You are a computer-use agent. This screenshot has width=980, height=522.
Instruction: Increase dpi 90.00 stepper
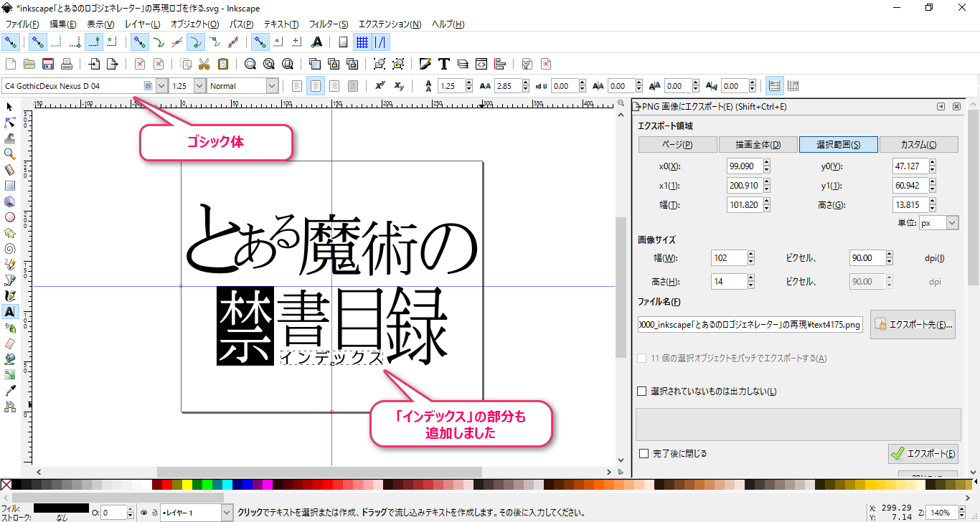tap(890, 255)
